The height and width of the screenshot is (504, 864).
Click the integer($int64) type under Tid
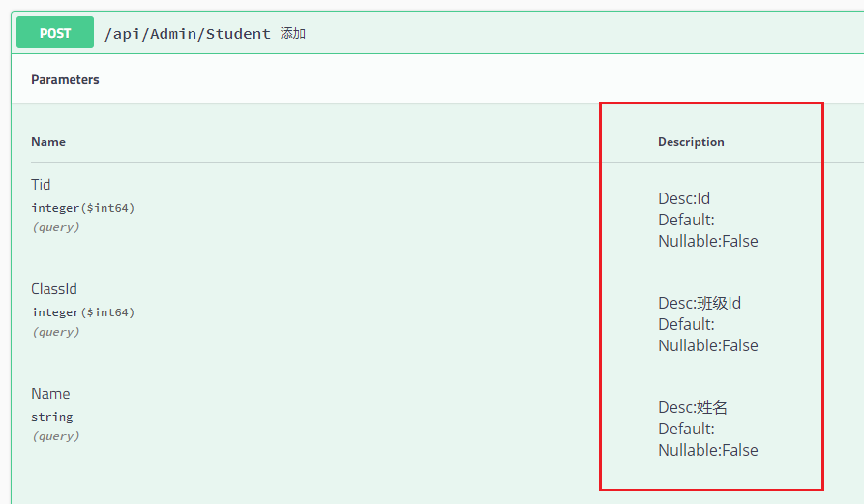[x=82, y=208]
